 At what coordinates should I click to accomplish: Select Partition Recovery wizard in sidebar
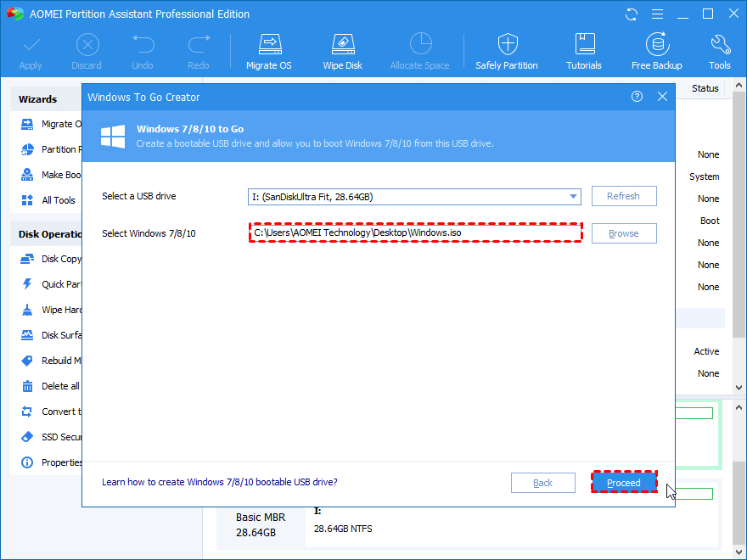click(x=51, y=149)
